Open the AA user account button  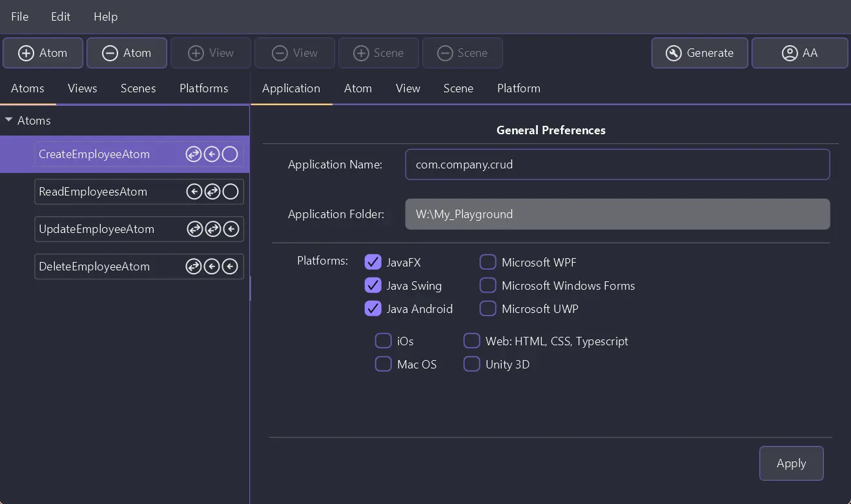(799, 53)
